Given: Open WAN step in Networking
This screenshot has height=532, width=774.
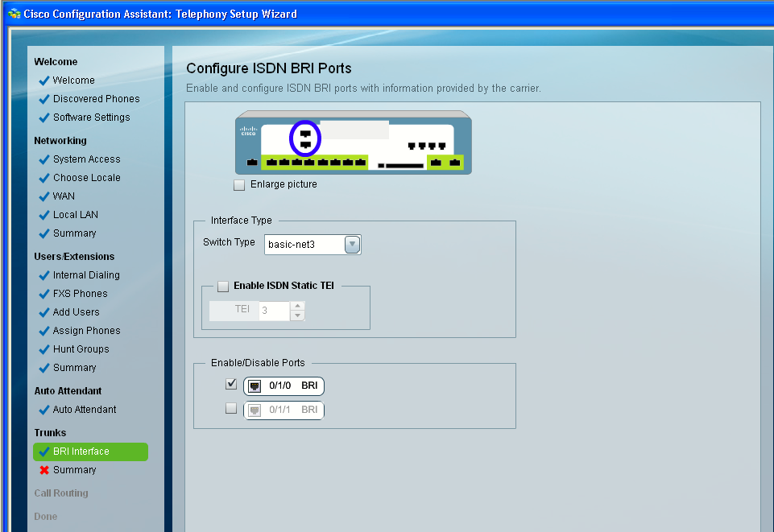Looking at the screenshot, I should pos(64,196).
